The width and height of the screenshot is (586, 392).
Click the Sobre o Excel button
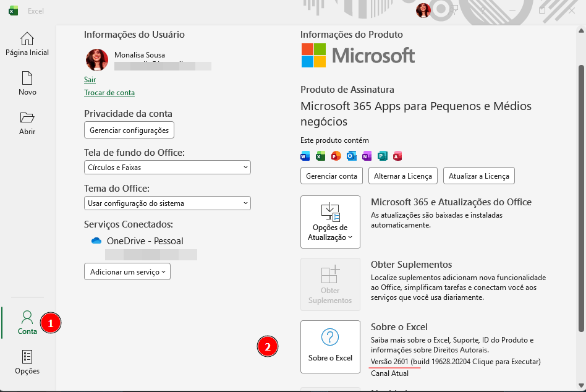click(330, 347)
